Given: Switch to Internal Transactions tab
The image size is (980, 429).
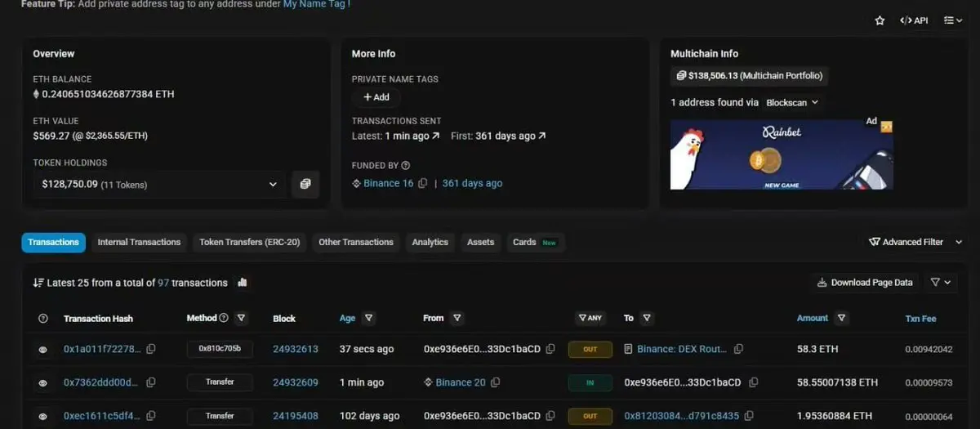Looking at the screenshot, I should 139,242.
